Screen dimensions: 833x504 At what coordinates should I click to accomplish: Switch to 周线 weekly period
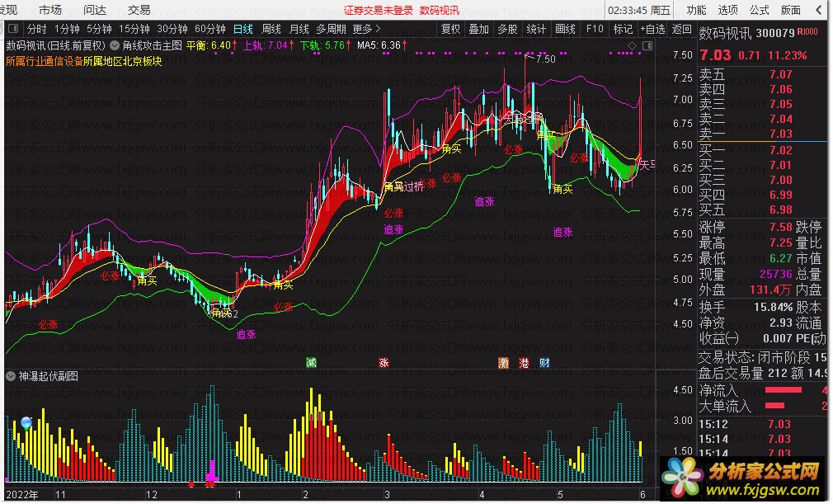[271, 29]
